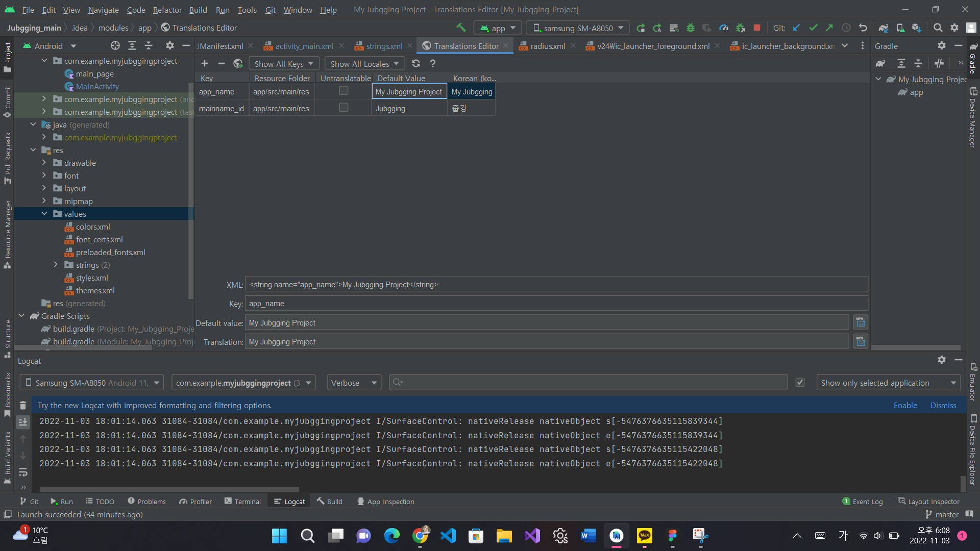
Task: Open Show only selected application dropdown
Action: tap(888, 383)
